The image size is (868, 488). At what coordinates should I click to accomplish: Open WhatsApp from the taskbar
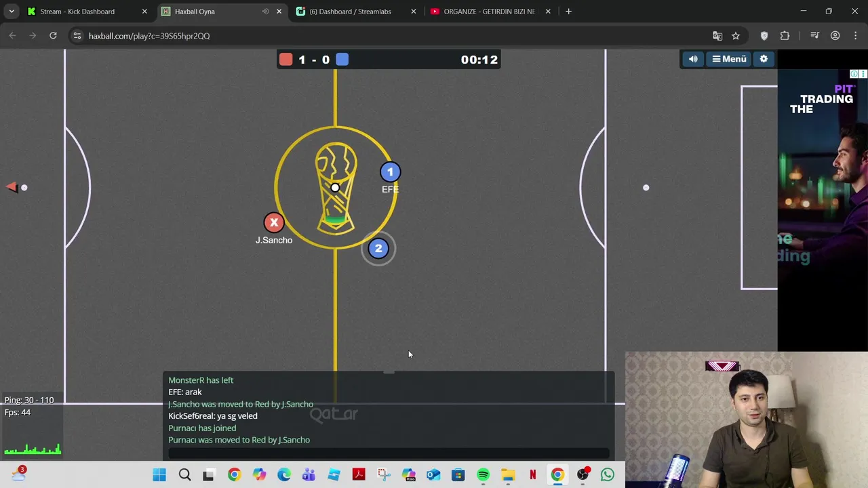pyautogui.click(x=608, y=475)
